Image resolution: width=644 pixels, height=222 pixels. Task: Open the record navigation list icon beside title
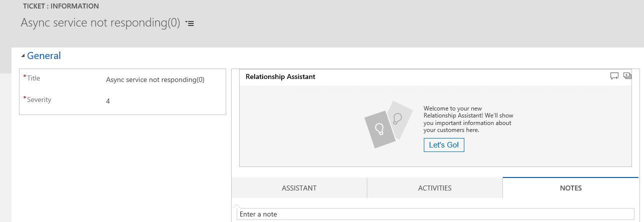pos(190,23)
